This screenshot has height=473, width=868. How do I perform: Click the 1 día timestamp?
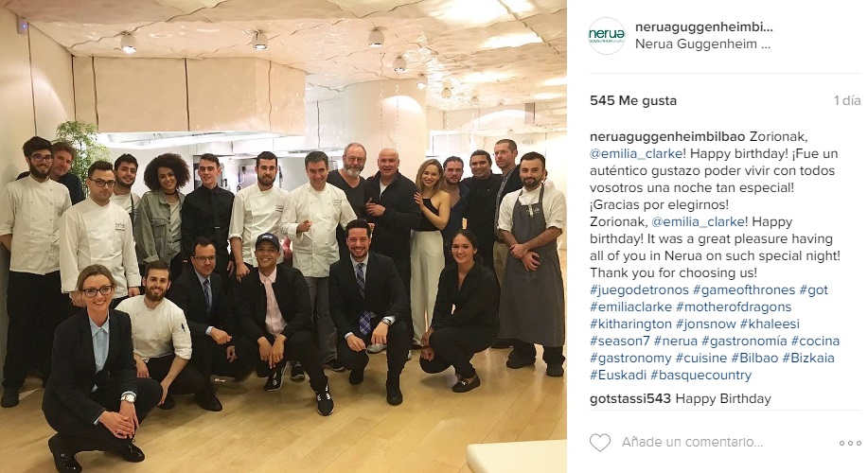(847, 100)
